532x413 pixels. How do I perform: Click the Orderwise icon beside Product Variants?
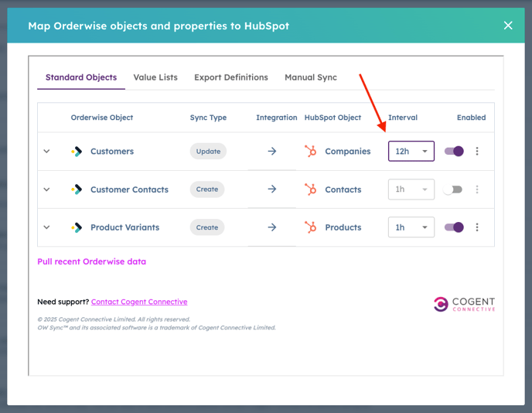tap(77, 227)
